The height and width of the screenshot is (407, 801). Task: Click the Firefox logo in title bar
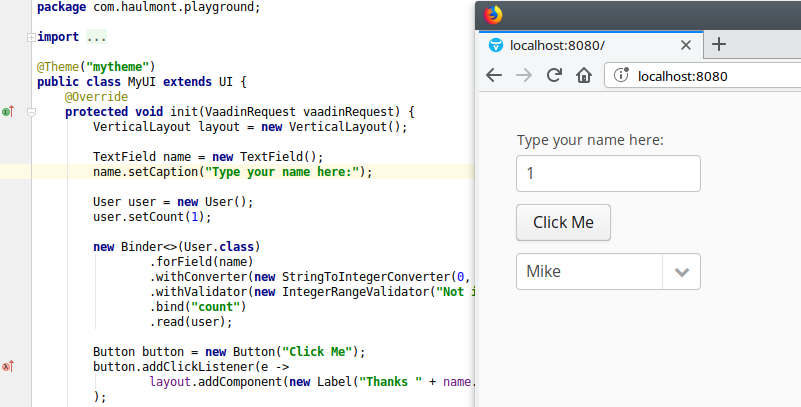pos(493,15)
